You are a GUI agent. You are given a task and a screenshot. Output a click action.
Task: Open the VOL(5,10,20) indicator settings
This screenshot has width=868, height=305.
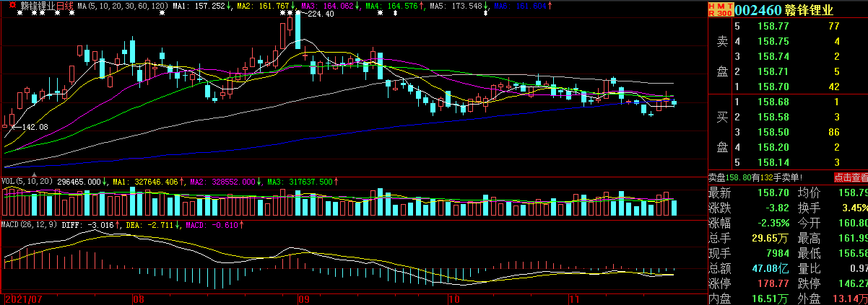pos(27,182)
